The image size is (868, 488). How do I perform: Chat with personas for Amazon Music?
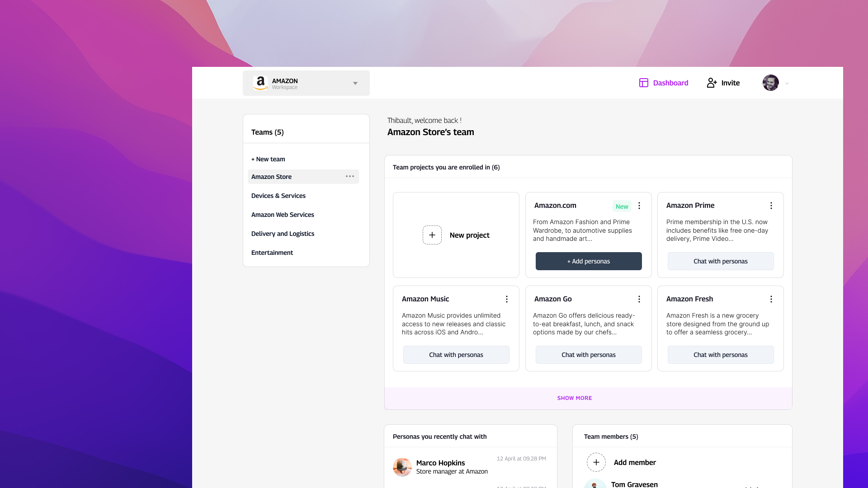[x=456, y=355]
